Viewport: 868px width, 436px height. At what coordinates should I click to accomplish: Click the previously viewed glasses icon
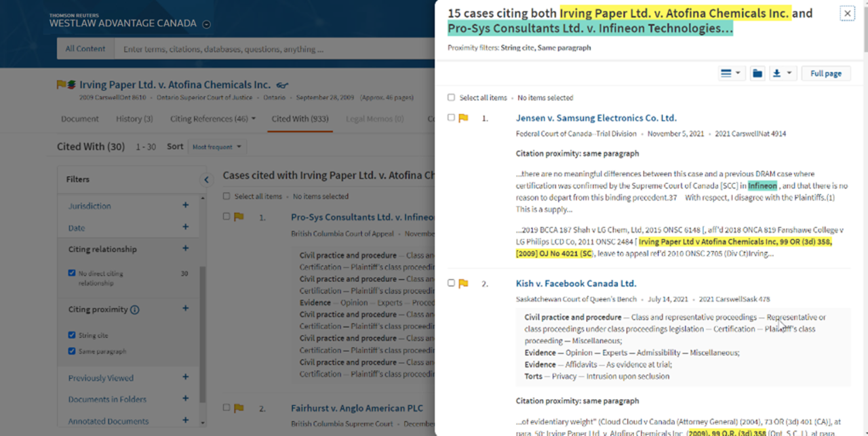[282, 85]
